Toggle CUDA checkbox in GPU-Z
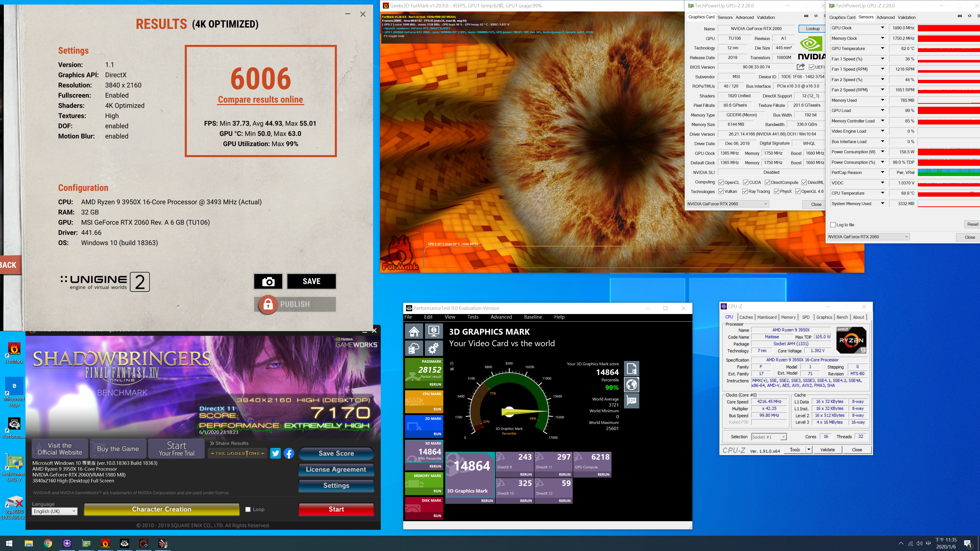Image resolution: width=980 pixels, height=551 pixels. point(746,183)
